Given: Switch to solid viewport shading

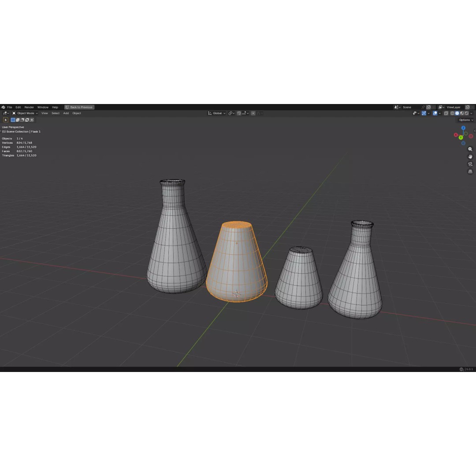Looking at the screenshot, I should [457, 113].
